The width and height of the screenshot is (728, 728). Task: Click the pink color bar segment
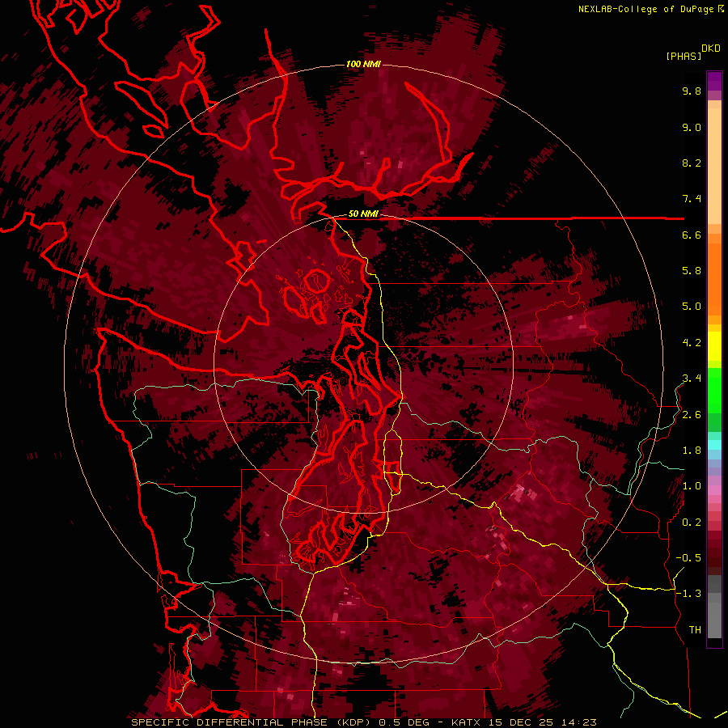pos(714,490)
